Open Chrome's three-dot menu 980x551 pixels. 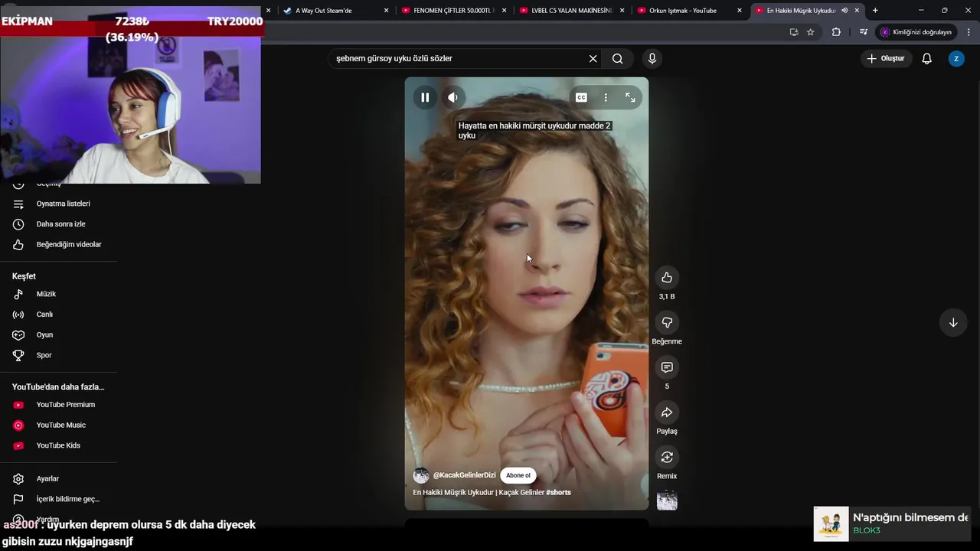[969, 32]
